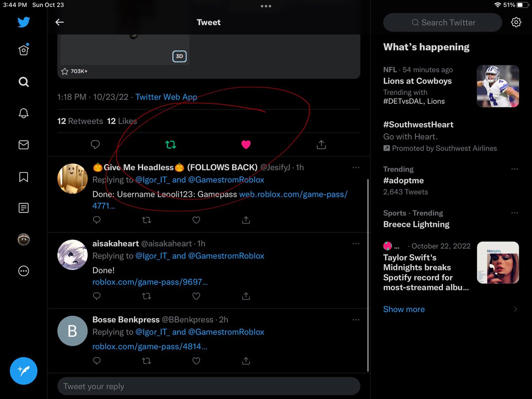Like the aisakaheart reply

pos(196,296)
